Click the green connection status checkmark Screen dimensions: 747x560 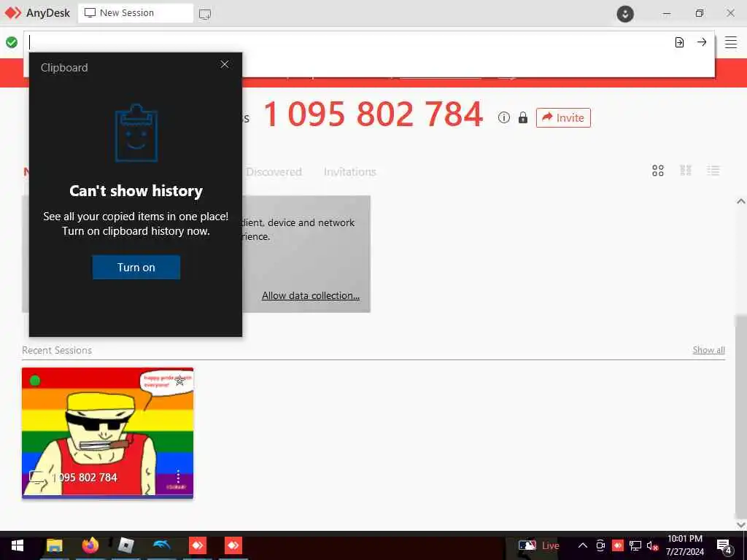click(12, 42)
